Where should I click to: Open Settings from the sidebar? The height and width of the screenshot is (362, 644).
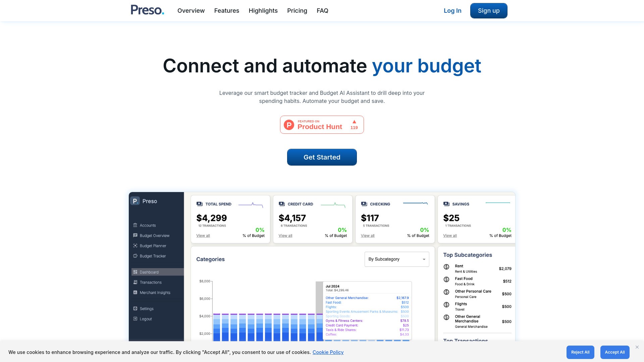(x=147, y=308)
